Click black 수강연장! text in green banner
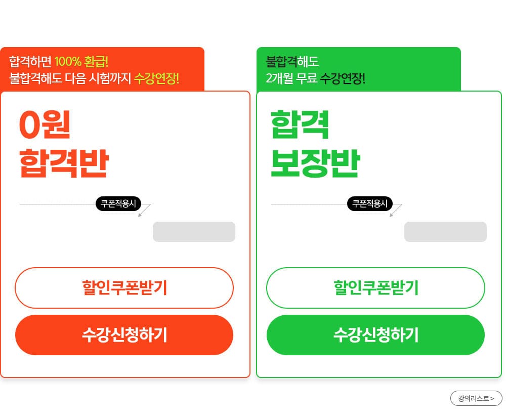Image resolution: width=506 pixels, height=420 pixels. [x=343, y=78]
